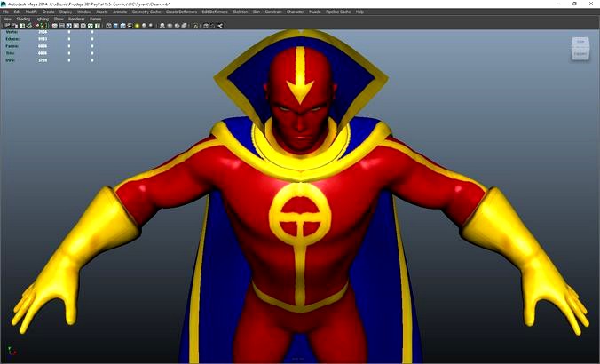600x364 pixels.
Task: Toggle the Resolution Gate icon
Action: 68,26
